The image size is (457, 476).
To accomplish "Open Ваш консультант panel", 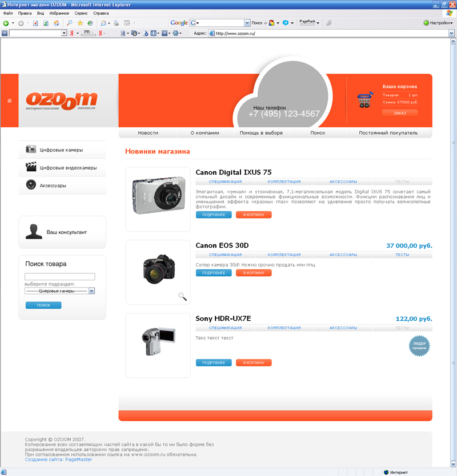I will click(x=62, y=232).
